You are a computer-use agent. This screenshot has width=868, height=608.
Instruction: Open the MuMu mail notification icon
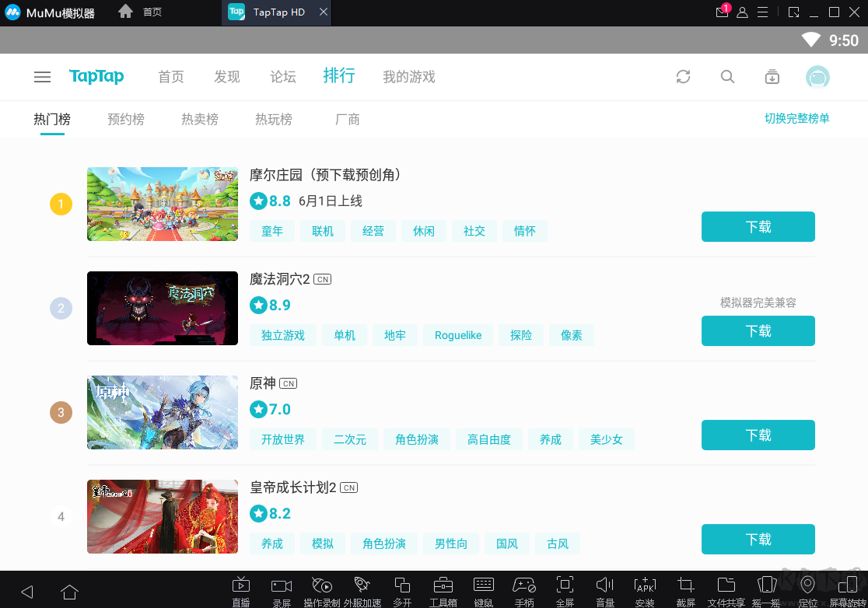tap(723, 12)
